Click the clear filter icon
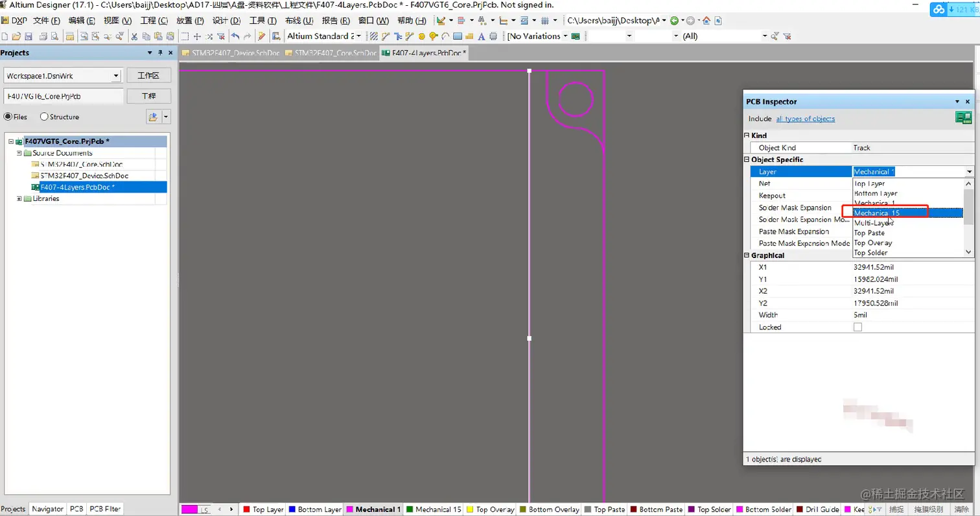The width and height of the screenshot is (980, 516). click(x=788, y=36)
